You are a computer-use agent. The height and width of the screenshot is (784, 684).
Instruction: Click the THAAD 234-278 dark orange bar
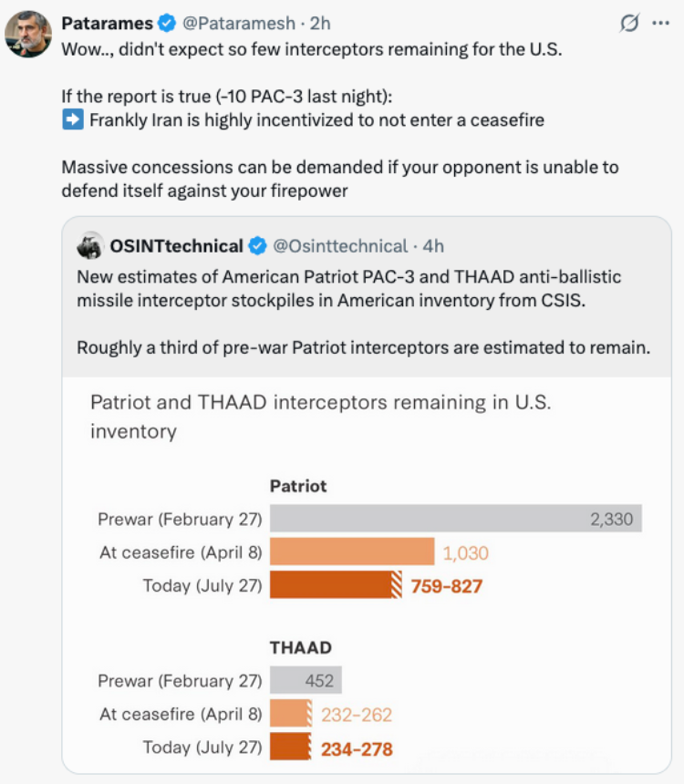coord(291,747)
